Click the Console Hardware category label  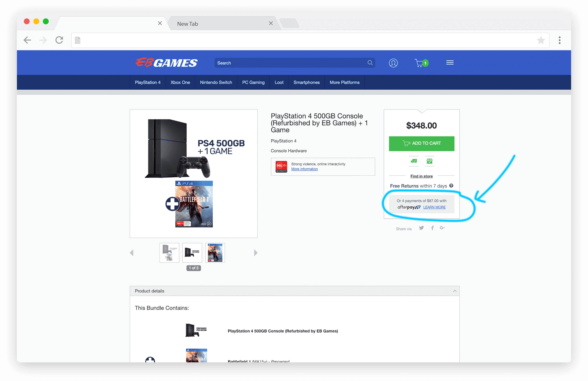click(x=289, y=151)
